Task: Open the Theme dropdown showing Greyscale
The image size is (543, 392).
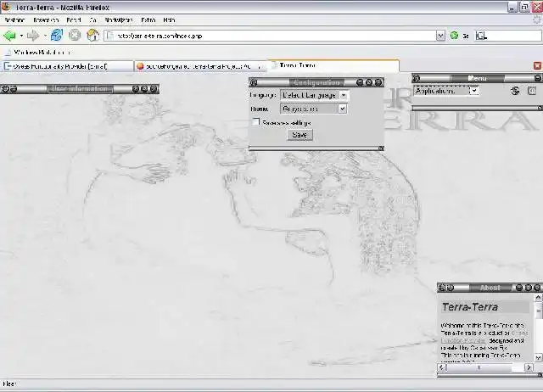Action: tap(313, 109)
